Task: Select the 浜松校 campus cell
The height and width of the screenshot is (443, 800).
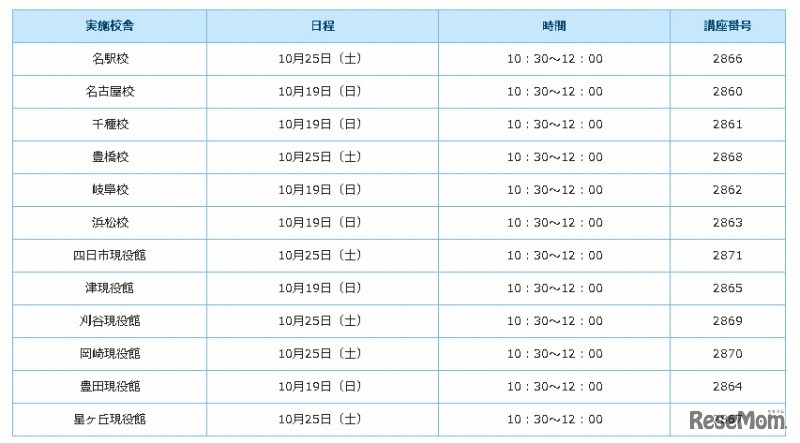Action: click(x=110, y=222)
